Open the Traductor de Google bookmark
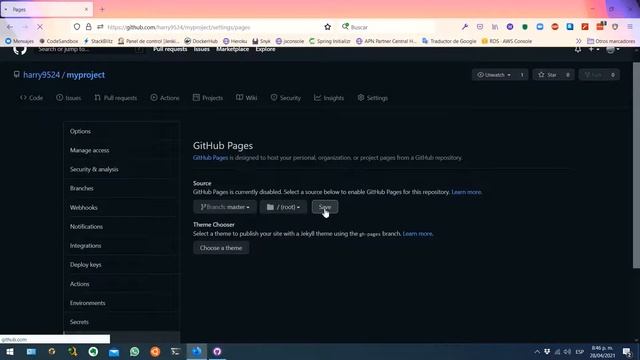 click(x=449, y=41)
